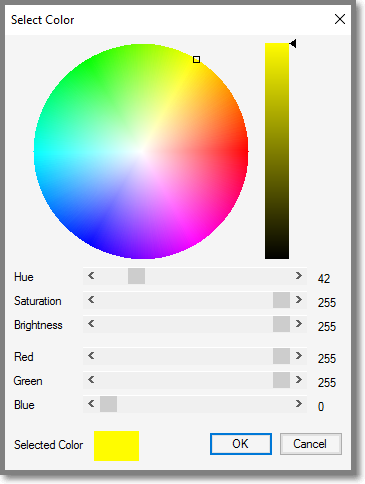This screenshot has height=484, width=365.
Task: Click the Green slider right arrow
Action: point(299,380)
